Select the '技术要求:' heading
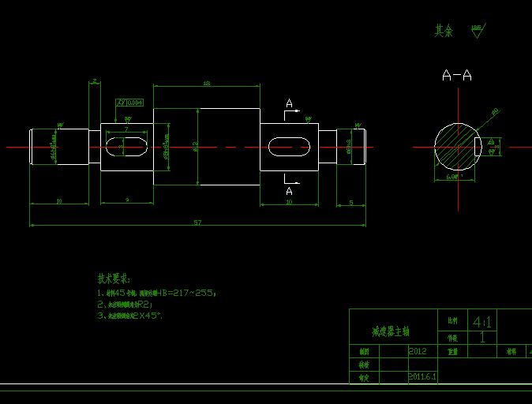 114,279
